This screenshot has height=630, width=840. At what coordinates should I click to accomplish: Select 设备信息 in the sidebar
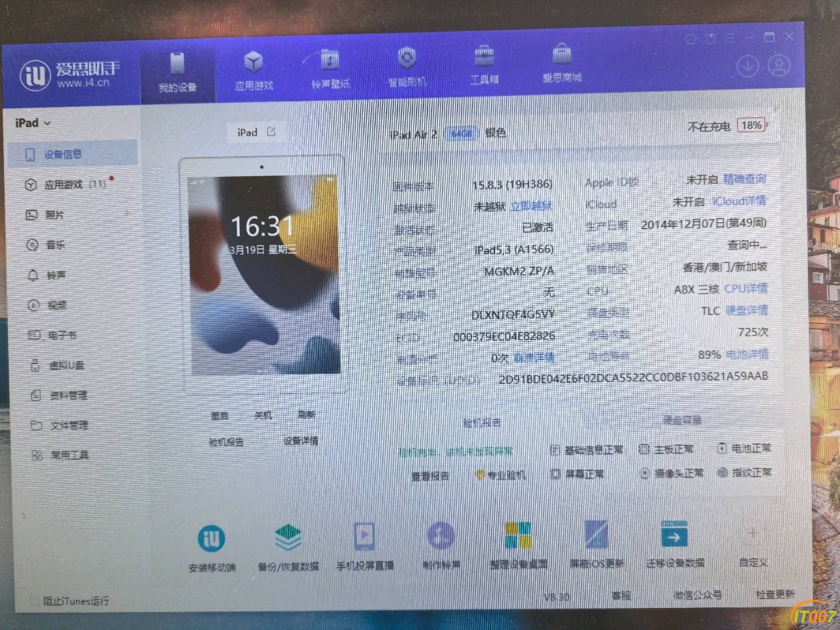(x=73, y=155)
